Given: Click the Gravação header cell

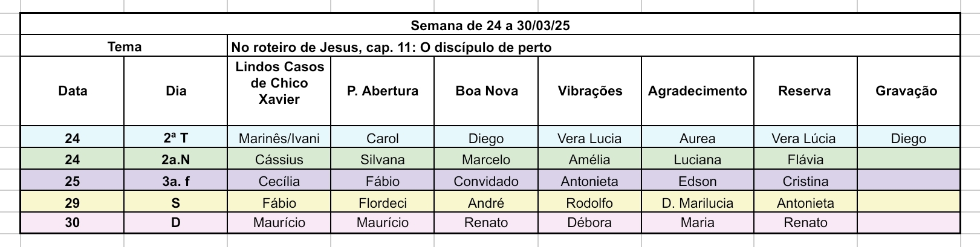Looking at the screenshot, I should [909, 91].
